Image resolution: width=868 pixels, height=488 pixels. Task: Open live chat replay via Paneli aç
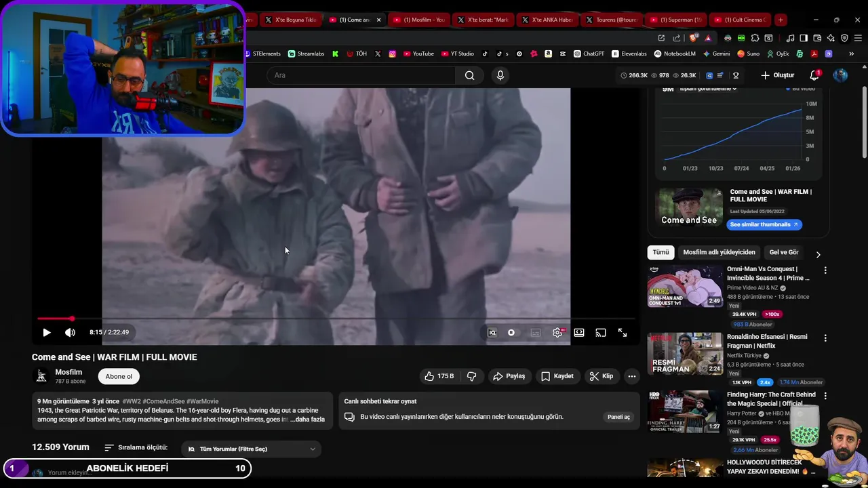coord(618,417)
